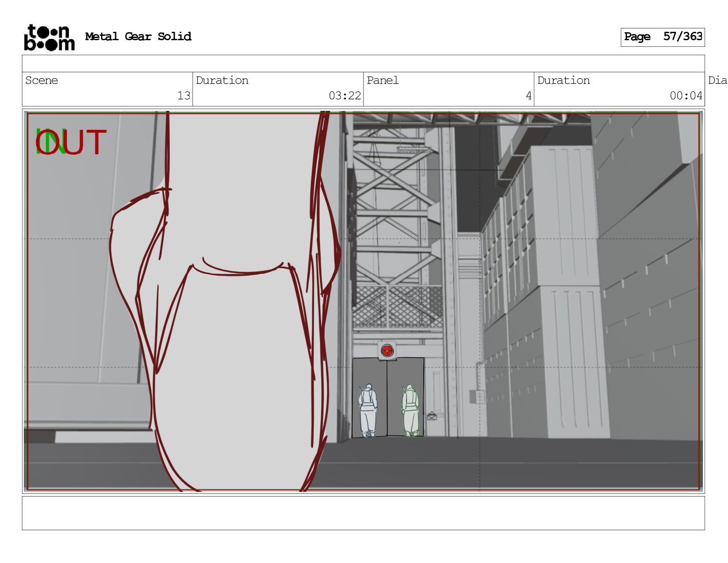Click the red target button above the door
The width and height of the screenshot is (728, 563).
point(387,351)
